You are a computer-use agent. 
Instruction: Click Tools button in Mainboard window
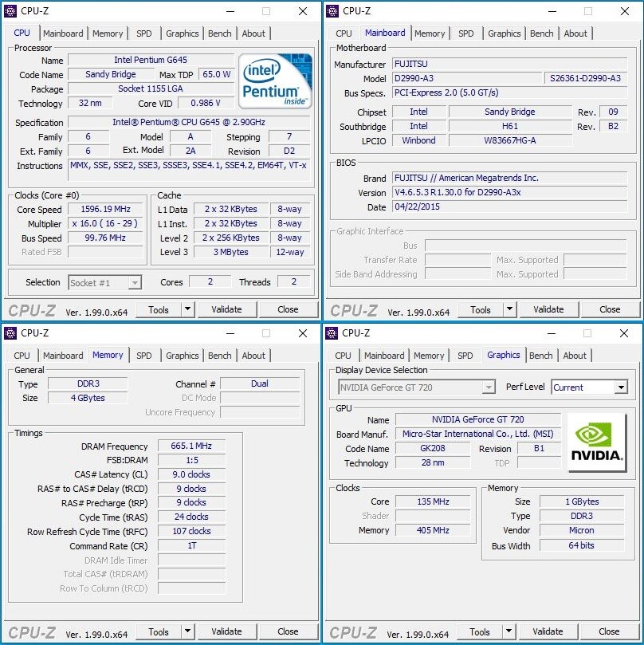[x=481, y=309]
